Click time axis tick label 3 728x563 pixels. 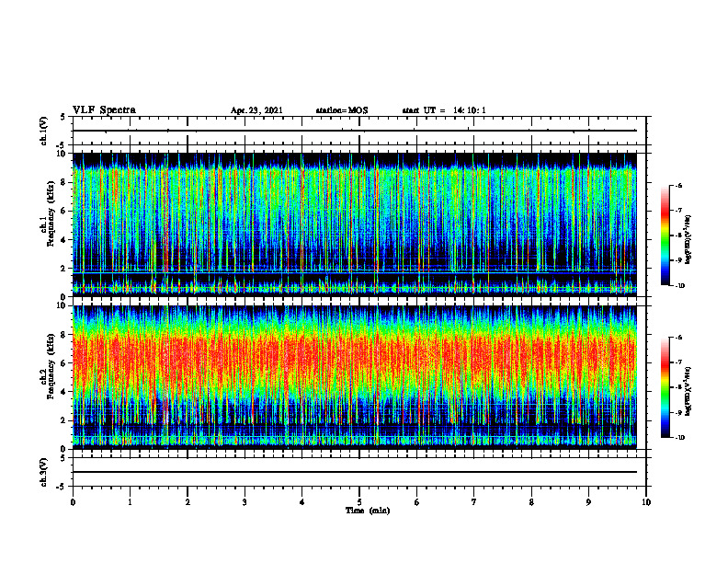pyautogui.click(x=245, y=502)
